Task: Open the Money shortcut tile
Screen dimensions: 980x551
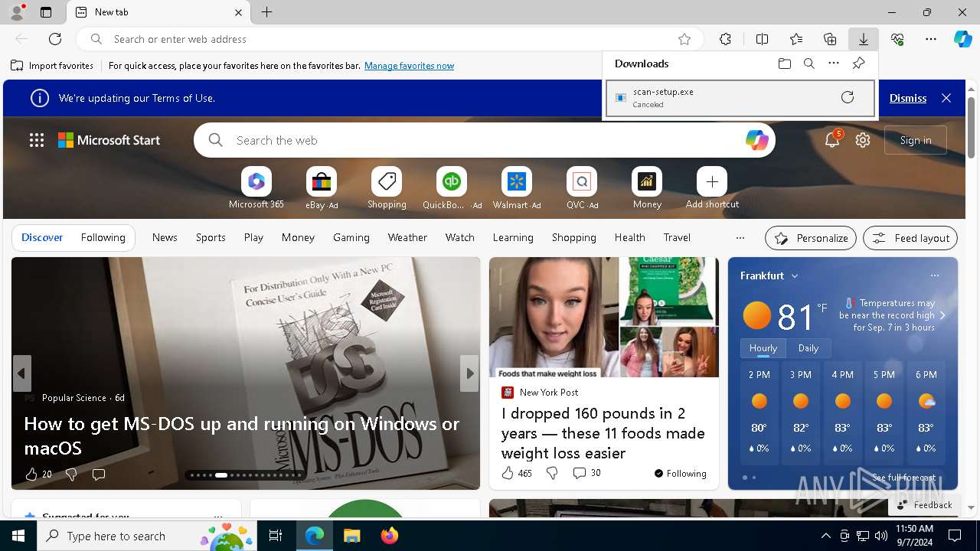Action: 647,188
